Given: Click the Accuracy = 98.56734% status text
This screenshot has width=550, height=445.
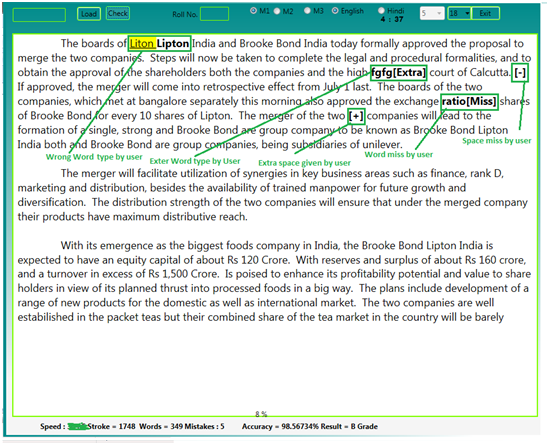Looking at the screenshot, I should coord(280,426).
